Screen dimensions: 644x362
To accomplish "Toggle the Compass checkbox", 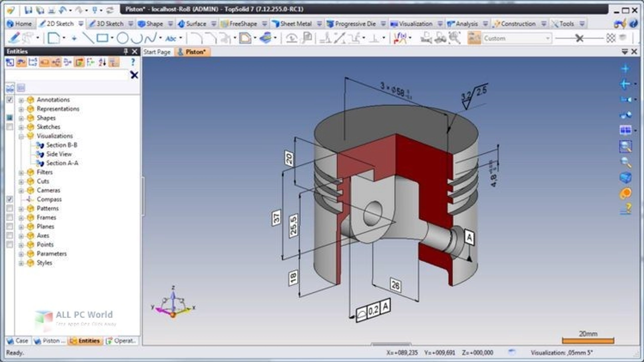I will point(10,200).
